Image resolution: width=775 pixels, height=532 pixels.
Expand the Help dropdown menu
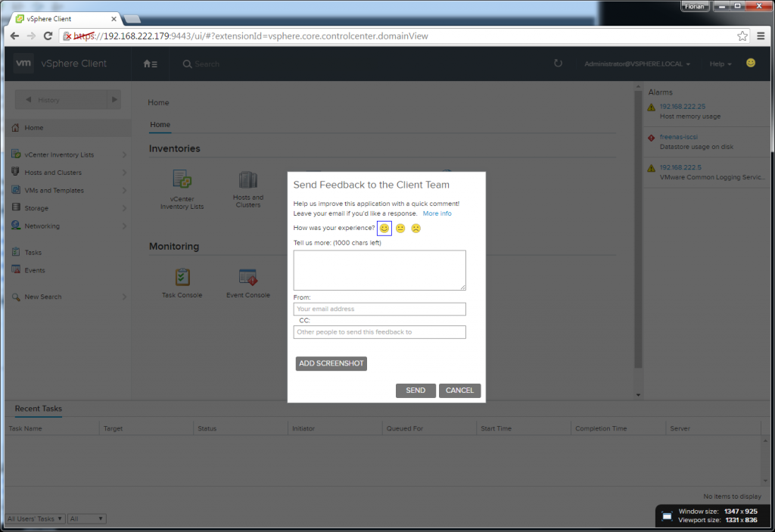click(x=719, y=64)
